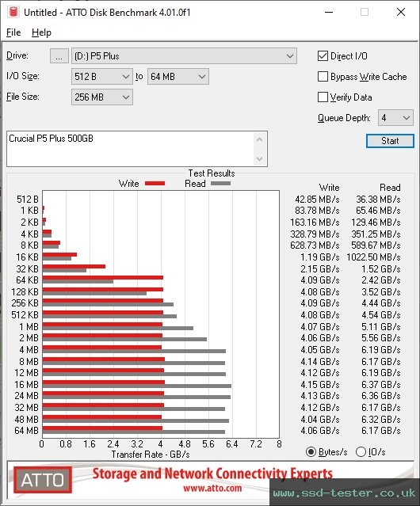Image resolution: width=420 pixels, height=506 pixels.
Task: Click the 2 MB read value 5.56 GB/s
Action: point(381,338)
